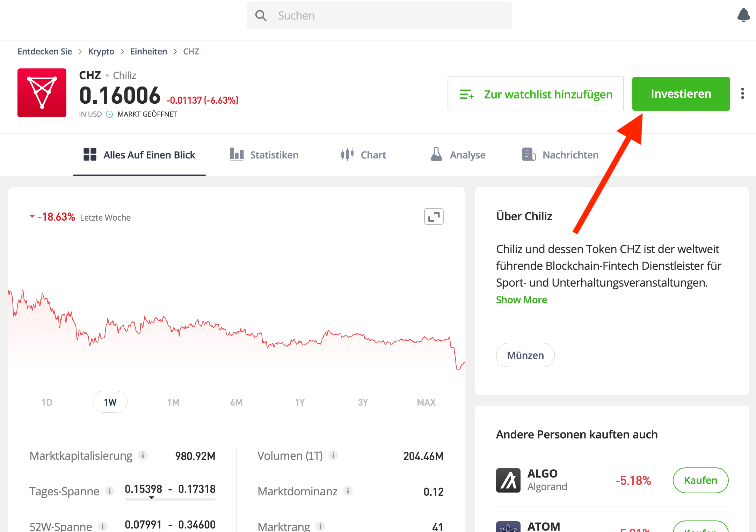Click the -18.63% Letzte Woche indicator

tap(80, 217)
